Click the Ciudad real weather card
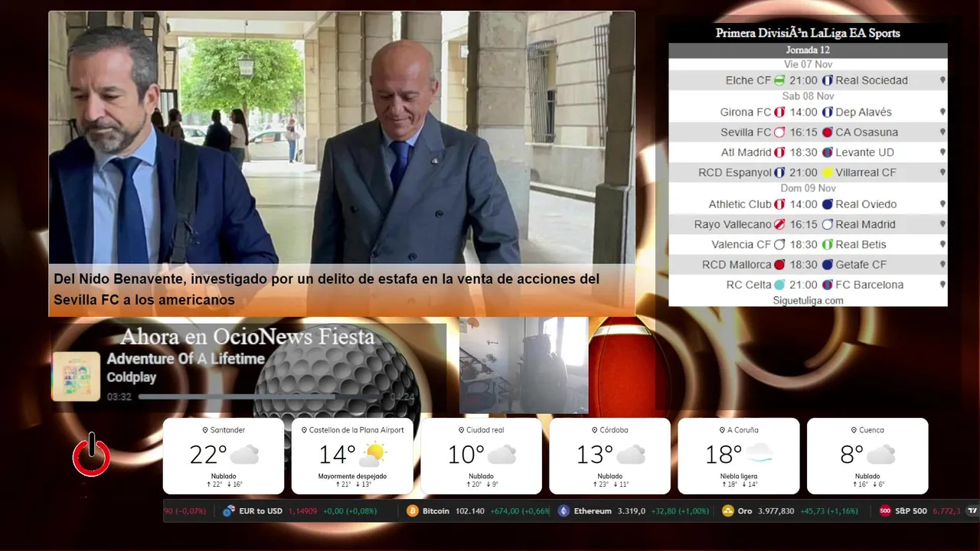The width and height of the screenshot is (980, 551). pos(481,456)
